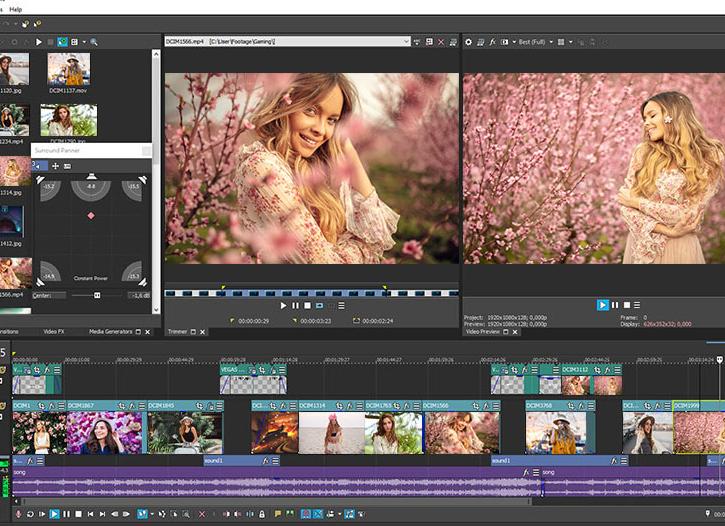Select the Normal Edit tool on timeline toolbar

[142, 514]
